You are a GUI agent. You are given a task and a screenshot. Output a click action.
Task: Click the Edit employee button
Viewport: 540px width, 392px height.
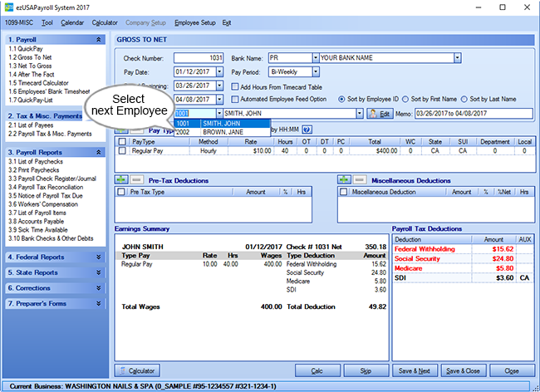(380, 112)
